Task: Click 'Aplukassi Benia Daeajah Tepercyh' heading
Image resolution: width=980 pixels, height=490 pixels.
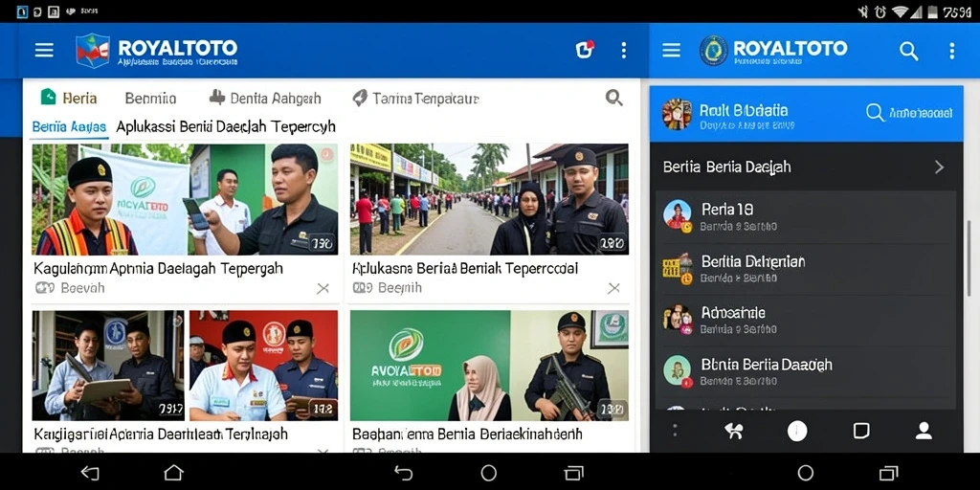Action: 226,127
